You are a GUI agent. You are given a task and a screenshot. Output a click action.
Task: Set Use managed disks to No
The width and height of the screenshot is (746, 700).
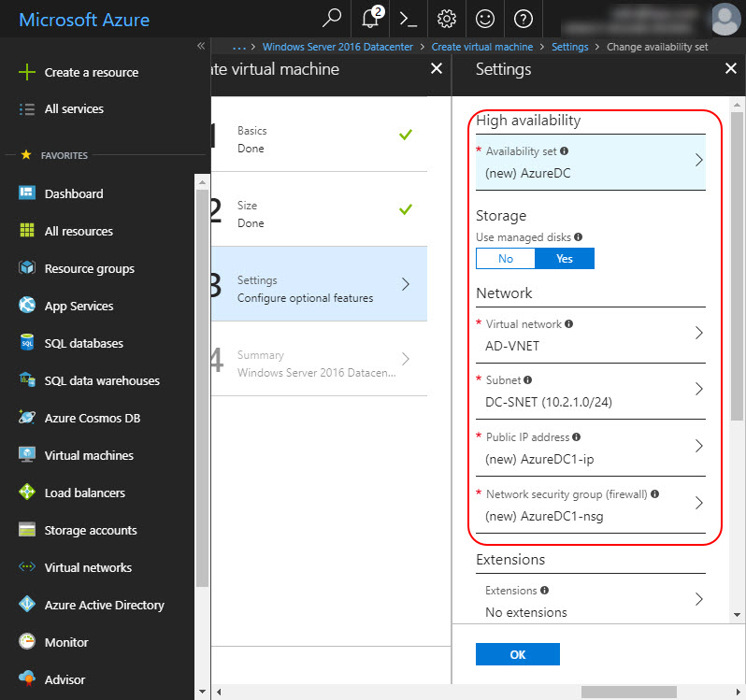[x=506, y=258]
